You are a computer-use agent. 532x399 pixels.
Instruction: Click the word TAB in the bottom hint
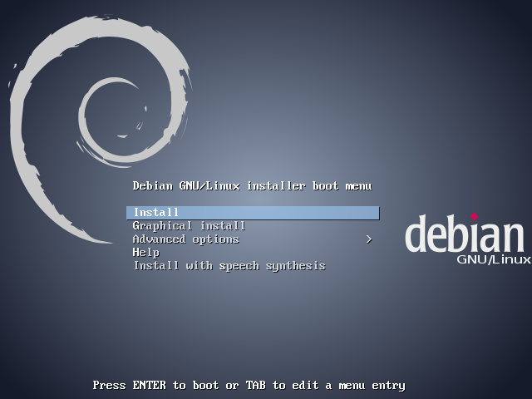tap(255, 386)
